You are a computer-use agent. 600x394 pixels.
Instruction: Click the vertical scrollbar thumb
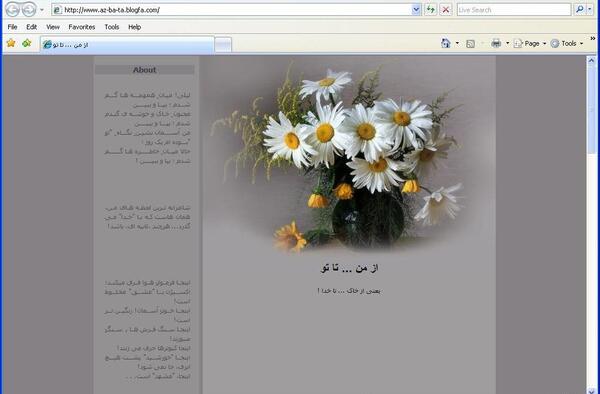(591, 109)
